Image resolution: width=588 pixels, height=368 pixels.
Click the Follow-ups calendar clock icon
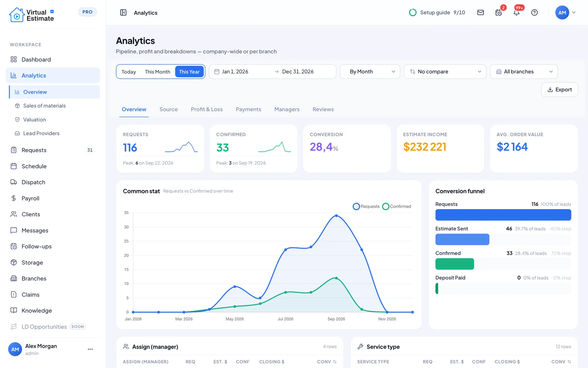click(14, 246)
